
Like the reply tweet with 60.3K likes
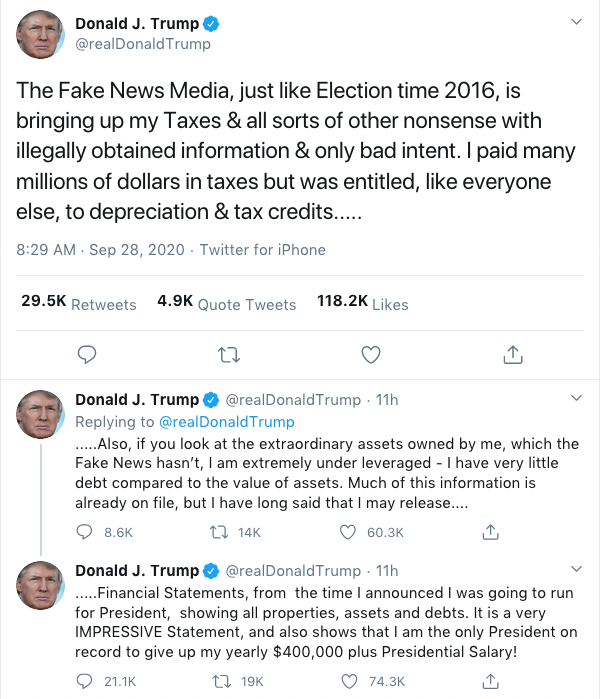(x=348, y=532)
